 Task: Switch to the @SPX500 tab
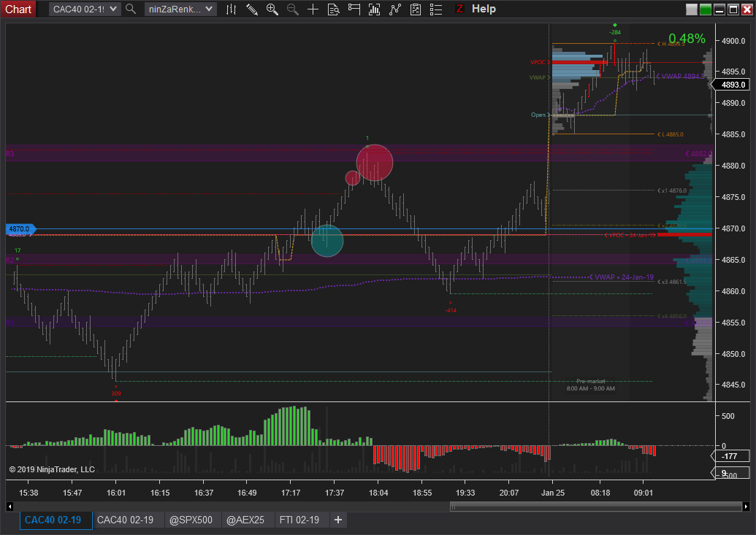(x=191, y=520)
